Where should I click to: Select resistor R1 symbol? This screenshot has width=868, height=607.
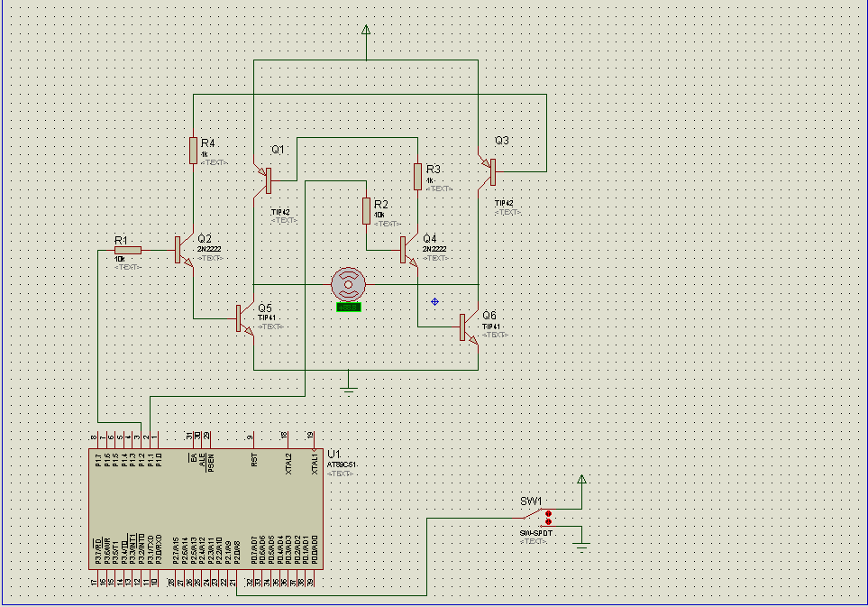[127, 250]
